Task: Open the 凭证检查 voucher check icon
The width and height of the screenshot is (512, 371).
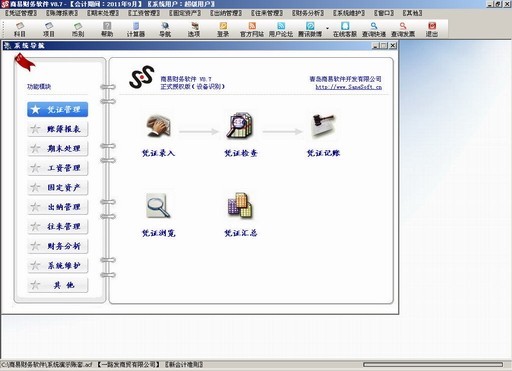Action: coord(240,125)
